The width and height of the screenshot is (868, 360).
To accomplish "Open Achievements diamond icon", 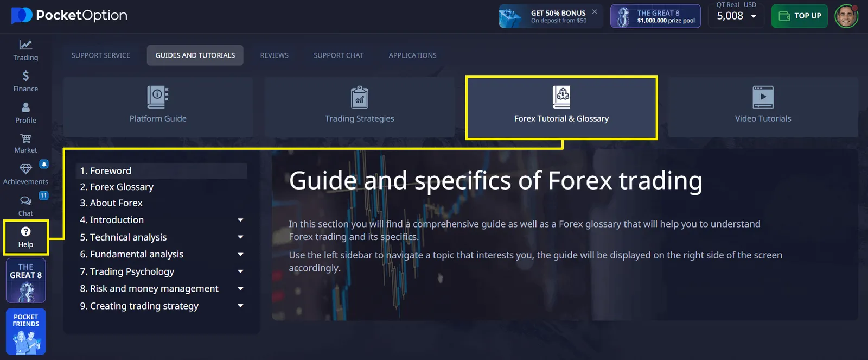I will pyautogui.click(x=25, y=174).
